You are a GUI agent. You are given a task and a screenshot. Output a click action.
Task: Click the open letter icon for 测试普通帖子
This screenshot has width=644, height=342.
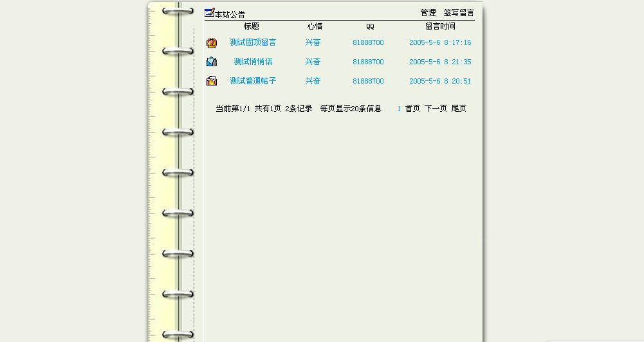click(212, 80)
